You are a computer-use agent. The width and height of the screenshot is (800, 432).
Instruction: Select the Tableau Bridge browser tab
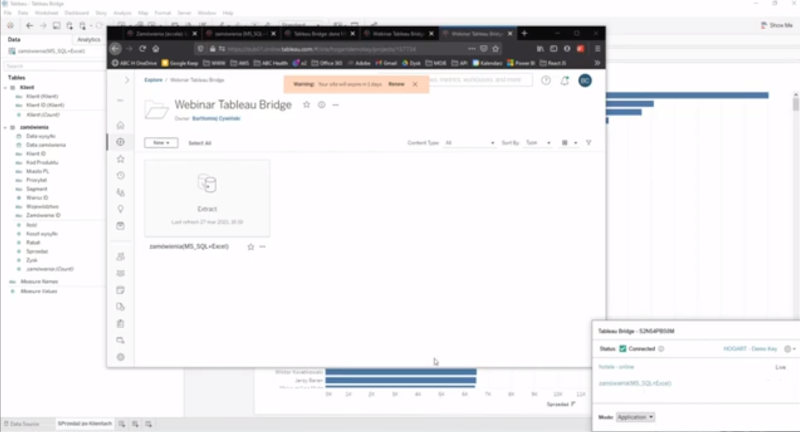[x=320, y=34]
